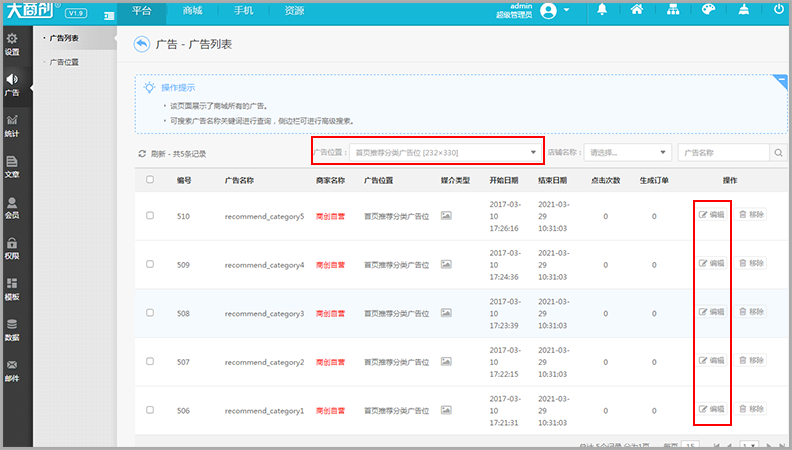Click the search magnifier icon
The width and height of the screenshot is (792, 450).
coord(778,153)
